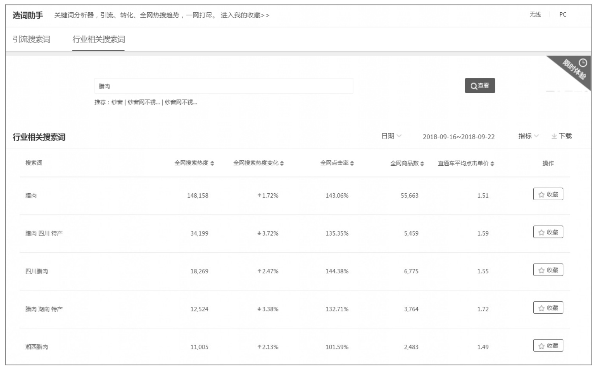Click the value 6,775
Screen dimensions: 596x372
click(x=411, y=271)
